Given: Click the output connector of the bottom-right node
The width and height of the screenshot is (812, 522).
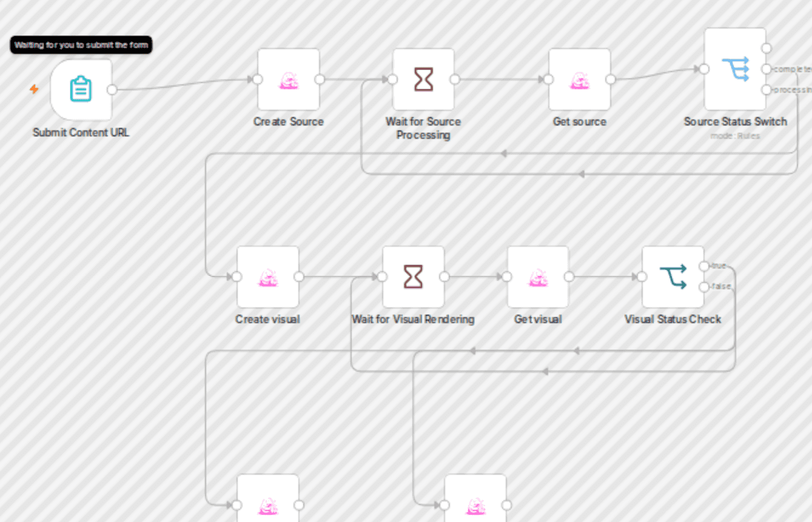Looking at the screenshot, I should pos(506,505).
